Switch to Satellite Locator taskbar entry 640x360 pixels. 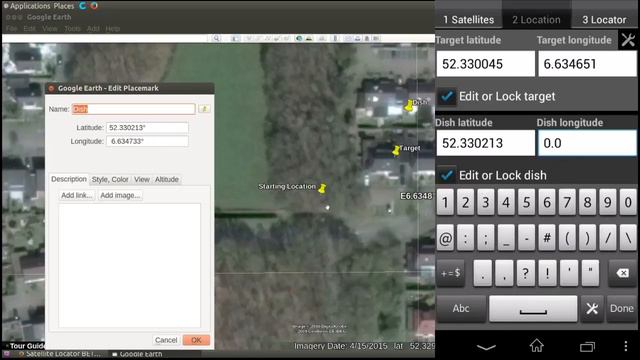[60, 354]
